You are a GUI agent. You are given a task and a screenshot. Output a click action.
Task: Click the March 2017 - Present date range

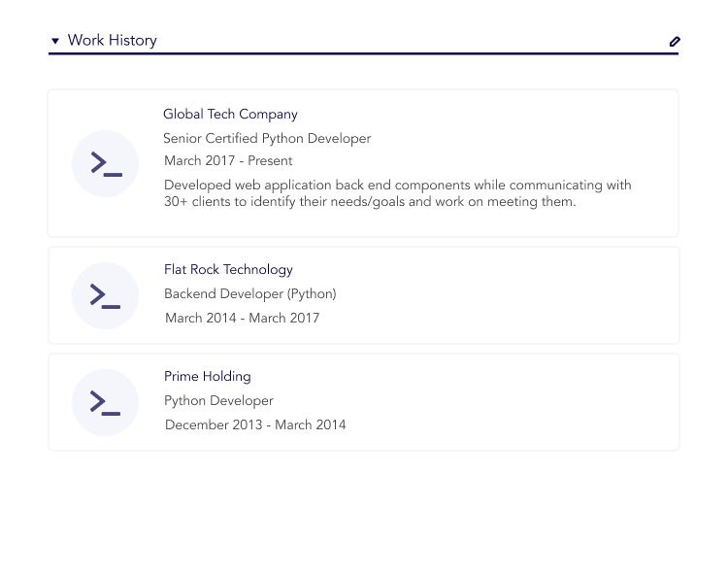(x=228, y=161)
